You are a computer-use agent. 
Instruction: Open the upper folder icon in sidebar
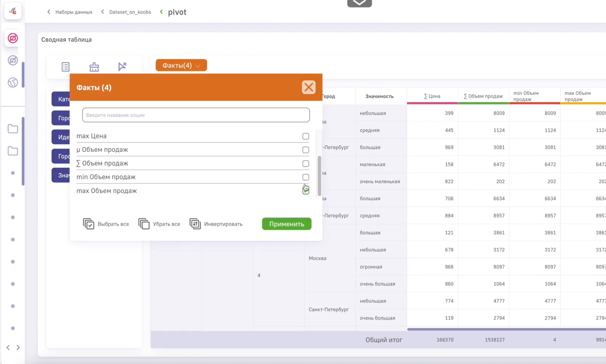point(13,129)
